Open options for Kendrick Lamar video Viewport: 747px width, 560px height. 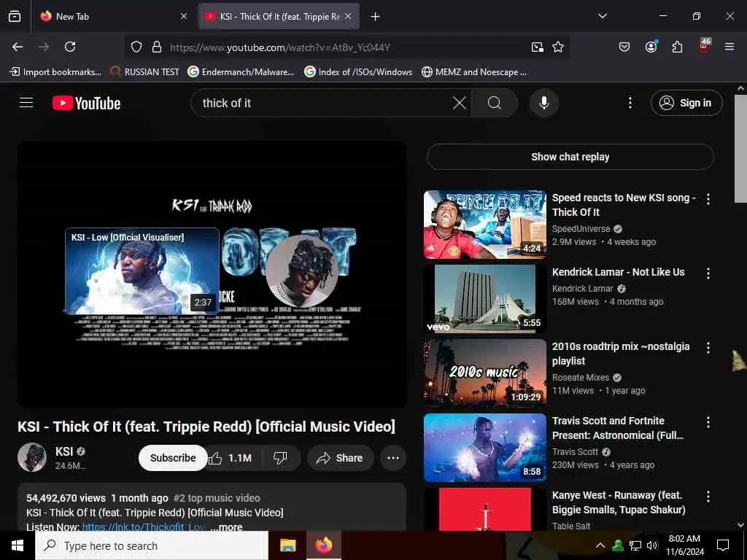708,273
